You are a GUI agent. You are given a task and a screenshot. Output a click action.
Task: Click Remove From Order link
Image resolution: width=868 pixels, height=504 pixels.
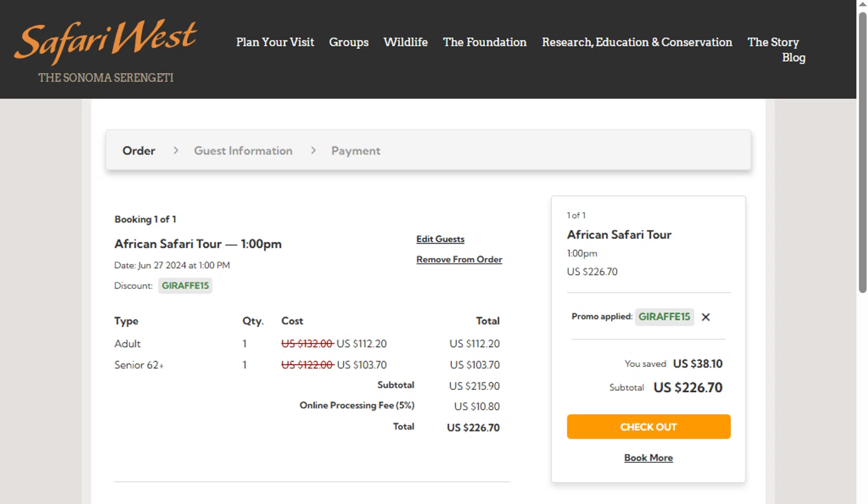[x=459, y=259]
